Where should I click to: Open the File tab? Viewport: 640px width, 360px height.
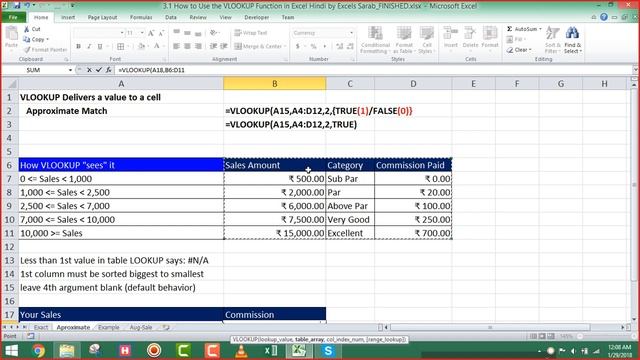click(x=13, y=17)
